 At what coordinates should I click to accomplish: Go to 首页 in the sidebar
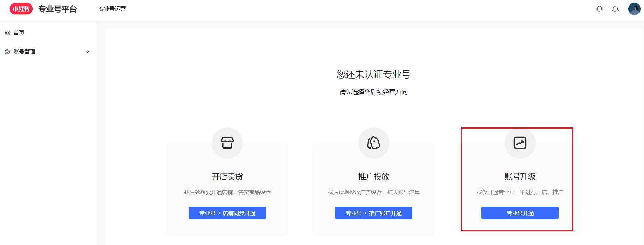coord(19,33)
